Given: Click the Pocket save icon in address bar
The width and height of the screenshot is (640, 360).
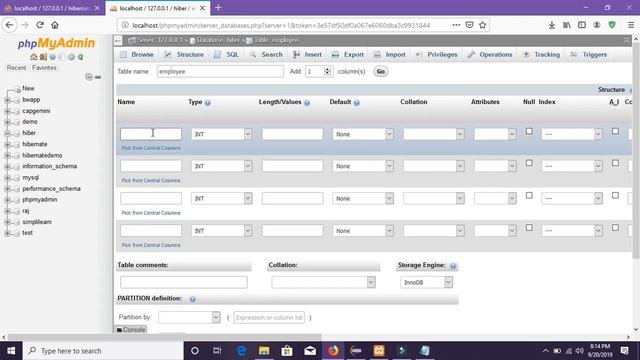Looking at the screenshot, I should click(469, 25).
